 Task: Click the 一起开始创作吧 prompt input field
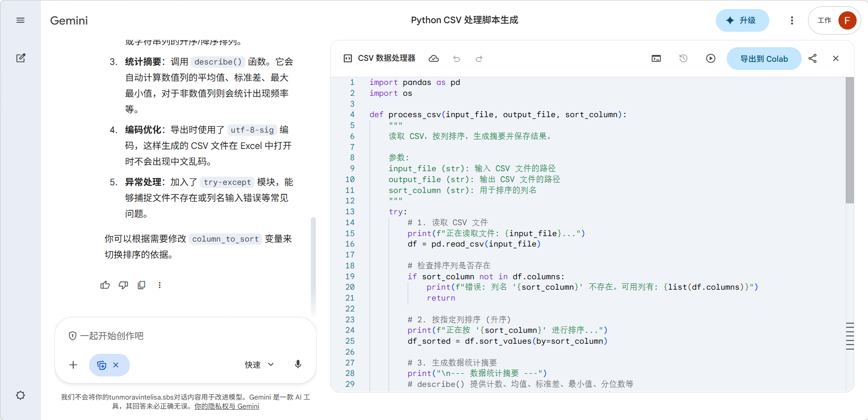pyautogui.click(x=182, y=336)
